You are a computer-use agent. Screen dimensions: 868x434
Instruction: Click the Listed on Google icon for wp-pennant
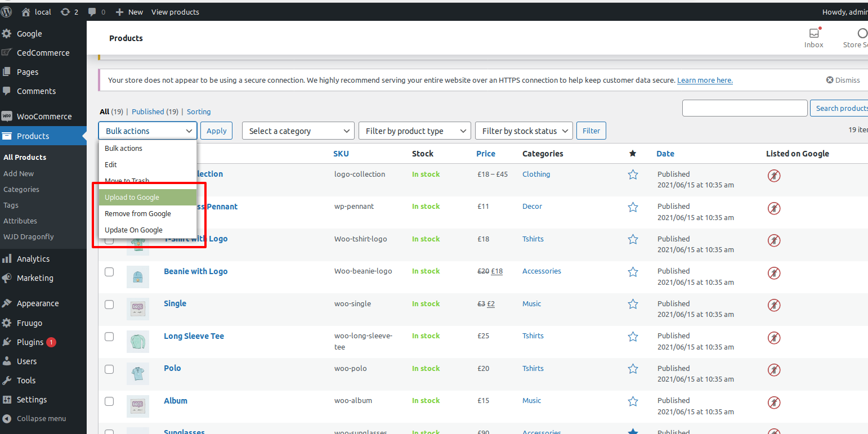coord(774,208)
